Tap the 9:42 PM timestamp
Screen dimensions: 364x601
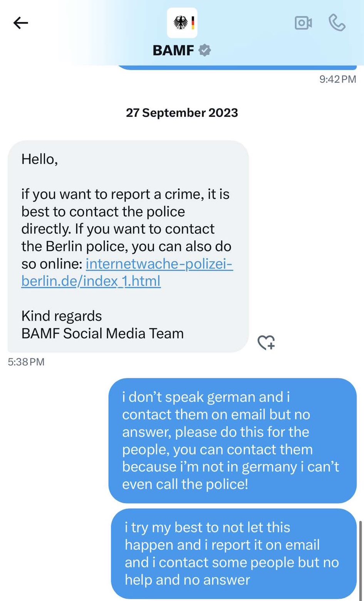click(337, 79)
